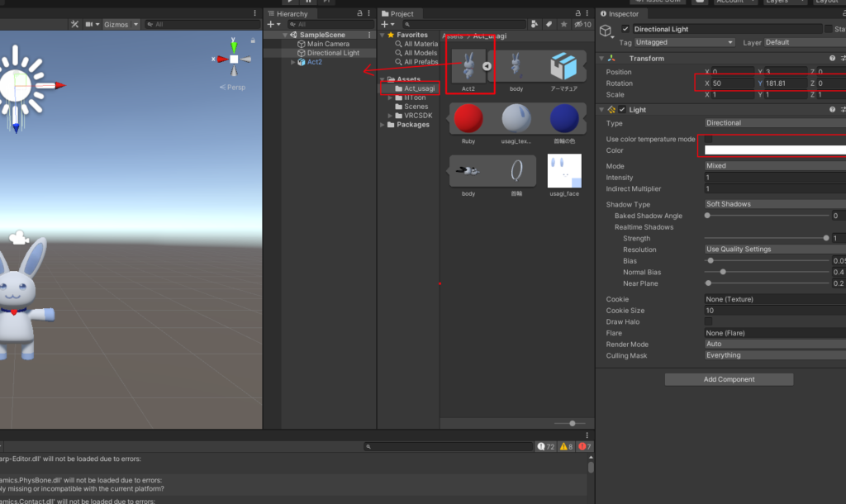The image size is (846, 504).
Task: Toggle Use color temperature mode checkbox
Action: click(x=708, y=140)
